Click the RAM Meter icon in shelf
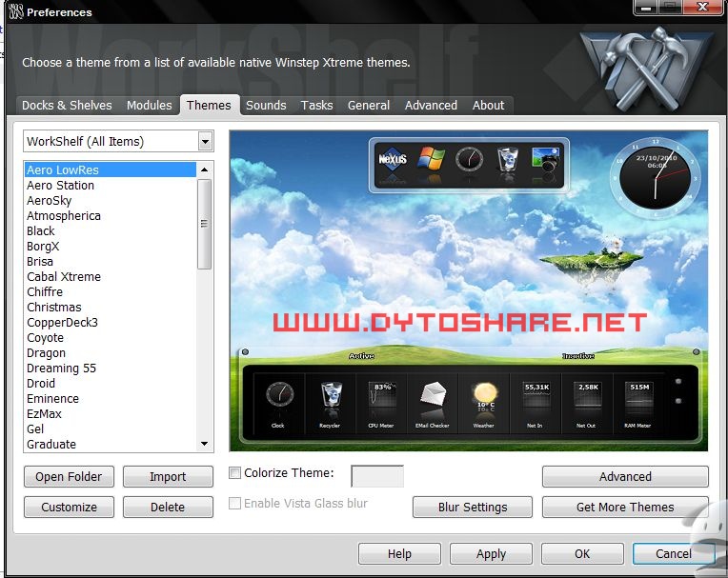Image resolution: width=728 pixels, height=578 pixels. tap(638, 395)
